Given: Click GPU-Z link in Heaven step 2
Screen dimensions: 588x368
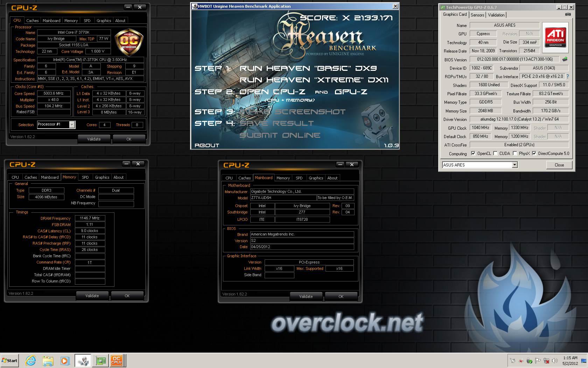Looking at the screenshot, I should point(351,92).
